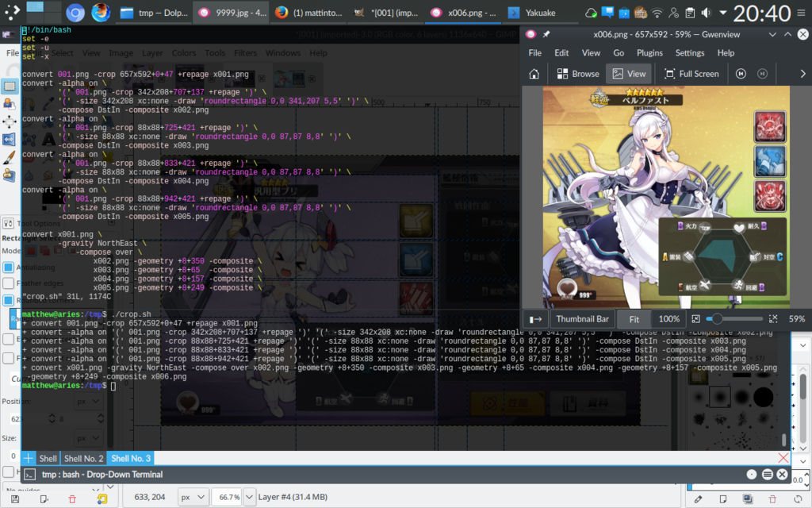Open Gwenview View menu

(x=591, y=53)
